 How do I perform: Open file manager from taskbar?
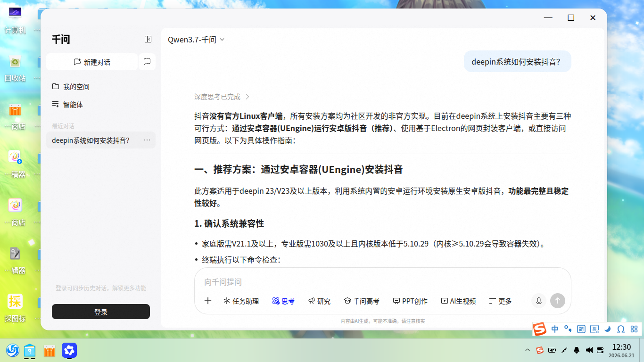click(x=30, y=350)
